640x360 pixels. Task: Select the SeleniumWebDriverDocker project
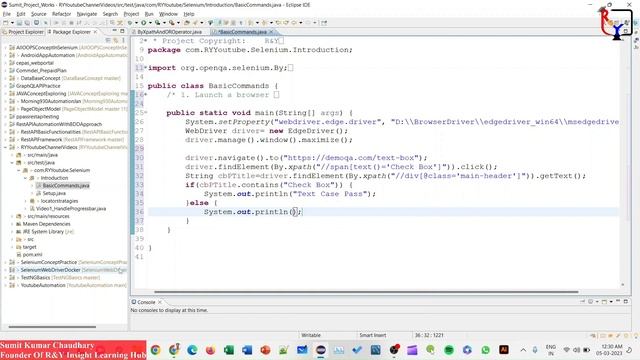coord(51,270)
